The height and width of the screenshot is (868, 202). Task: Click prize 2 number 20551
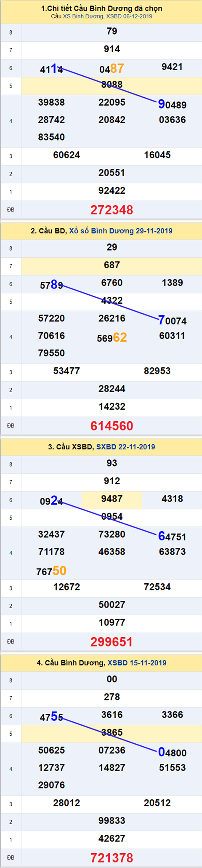pos(112,173)
